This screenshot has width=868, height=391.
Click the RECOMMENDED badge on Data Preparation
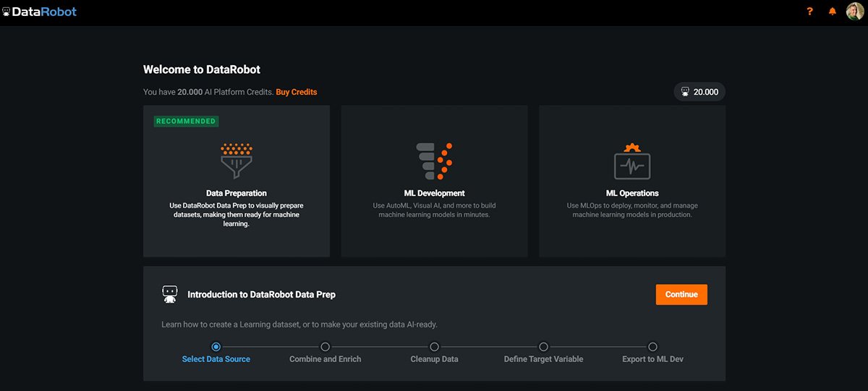coord(186,121)
